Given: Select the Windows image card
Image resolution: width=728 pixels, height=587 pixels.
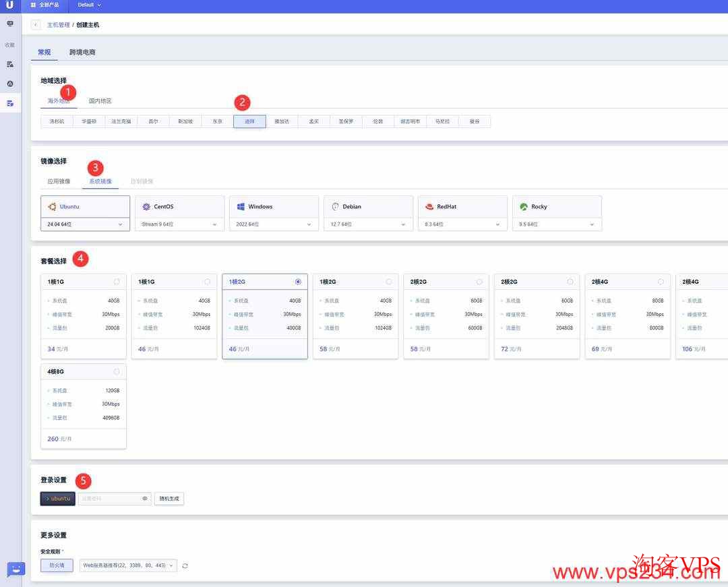Looking at the screenshot, I should (x=274, y=206).
